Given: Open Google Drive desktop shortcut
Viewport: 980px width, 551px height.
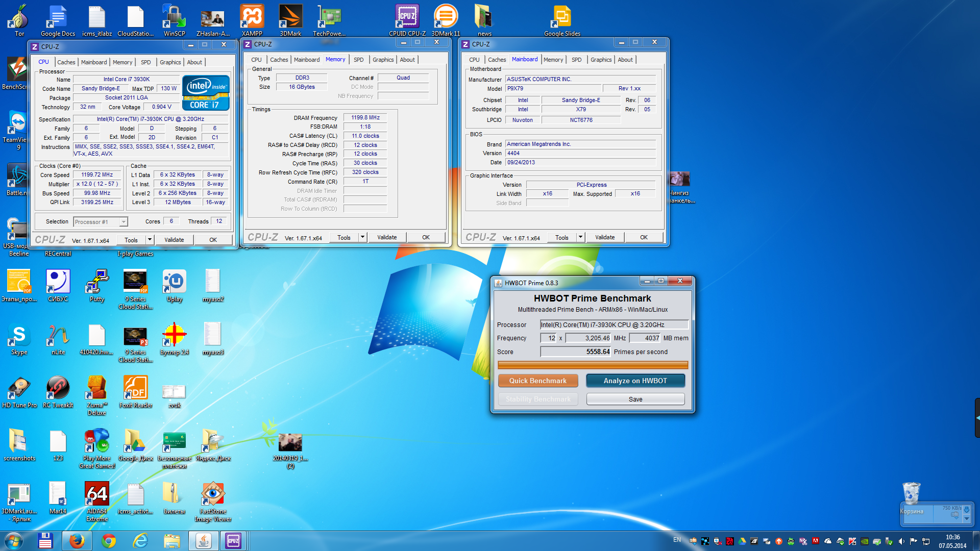Looking at the screenshot, I should 135,445.
